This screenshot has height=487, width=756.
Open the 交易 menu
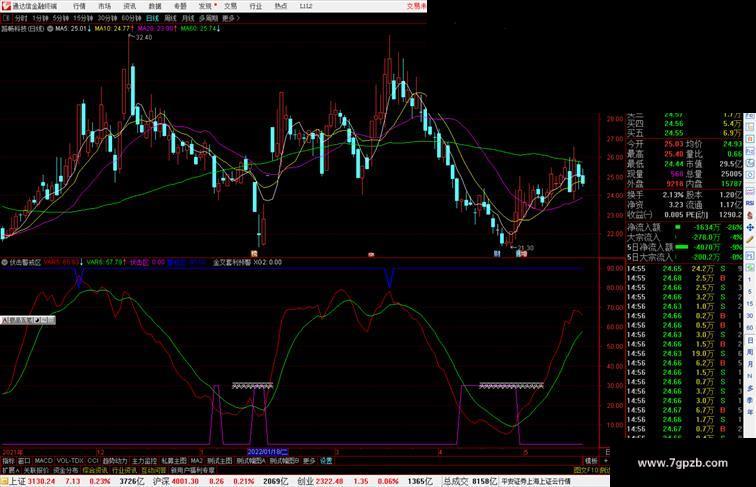(x=230, y=6)
